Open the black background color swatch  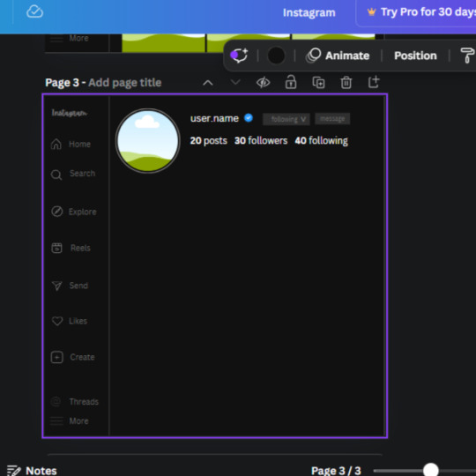276,56
